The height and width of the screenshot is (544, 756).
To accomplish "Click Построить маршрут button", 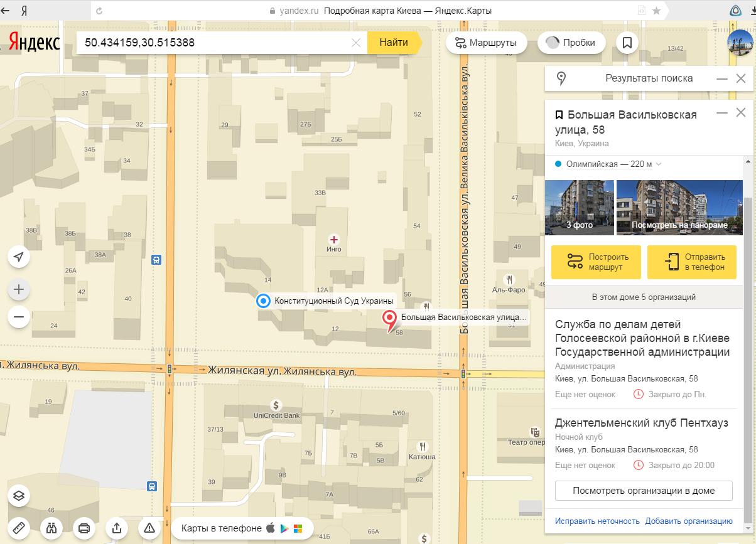I will (x=595, y=262).
